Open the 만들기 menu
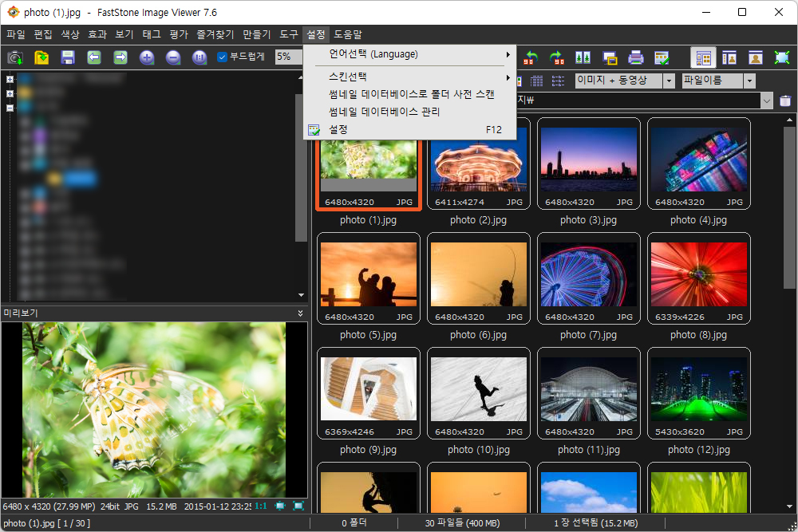The width and height of the screenshot is (798, 532). (257, 34)
